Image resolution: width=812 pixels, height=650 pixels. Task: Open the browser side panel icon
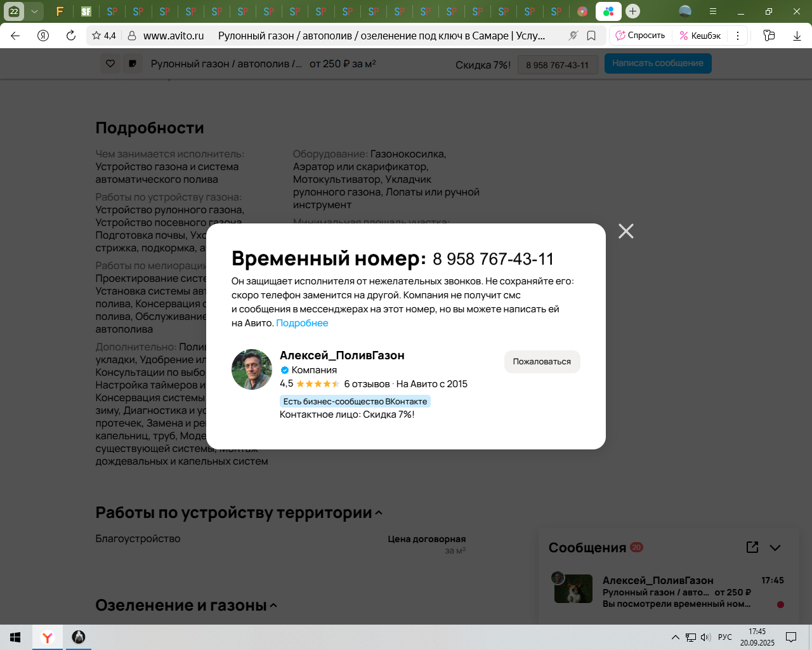coord(769,36)
